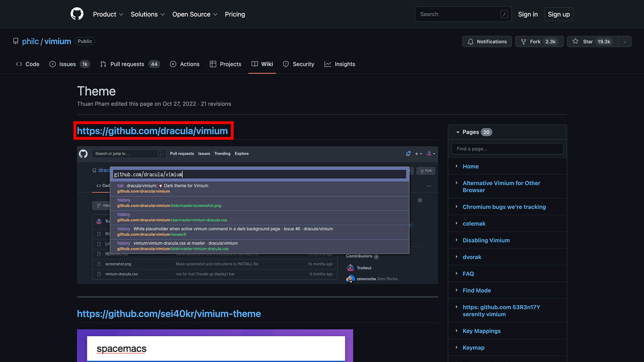Open the github.com/sei40kr/vimium-theme heading link
This screenshot has width=644, height=362.
169,314
